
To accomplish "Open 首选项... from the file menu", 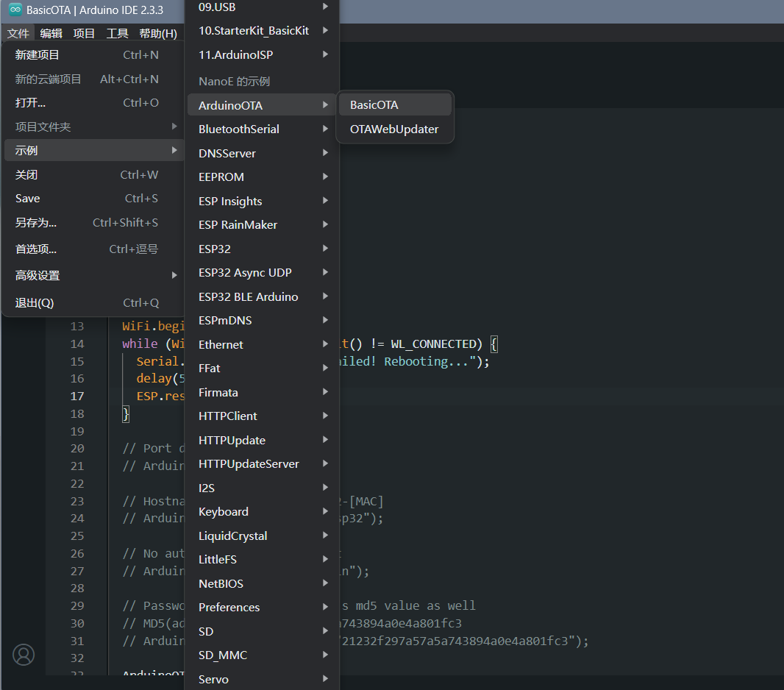I will (x=93, y=249).
